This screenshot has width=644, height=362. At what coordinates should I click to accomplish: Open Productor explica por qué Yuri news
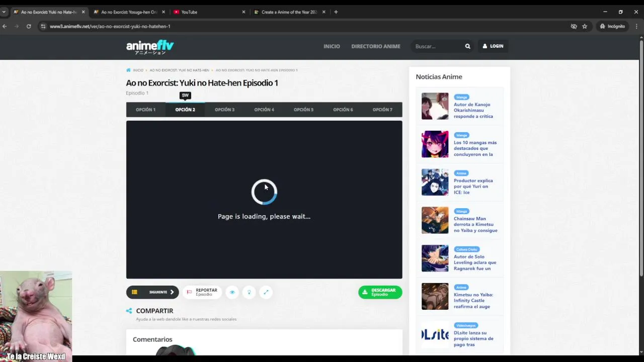coord(473,187)
